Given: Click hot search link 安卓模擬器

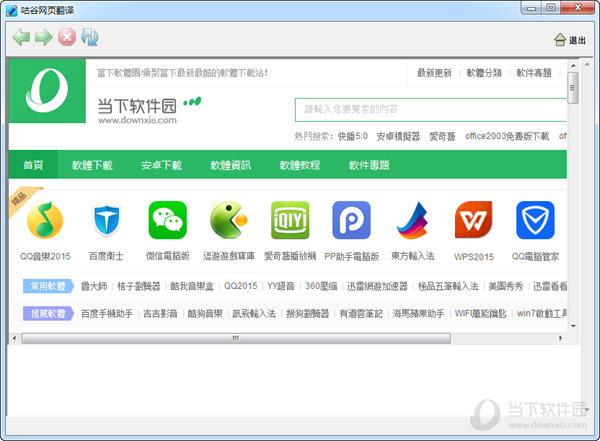Looking at the screenshot, I should (398, 136).
